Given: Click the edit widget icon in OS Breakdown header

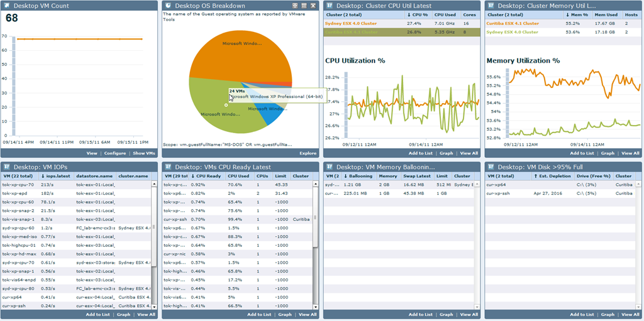Looking at the screenshot, I should click(x=304, y=6).
